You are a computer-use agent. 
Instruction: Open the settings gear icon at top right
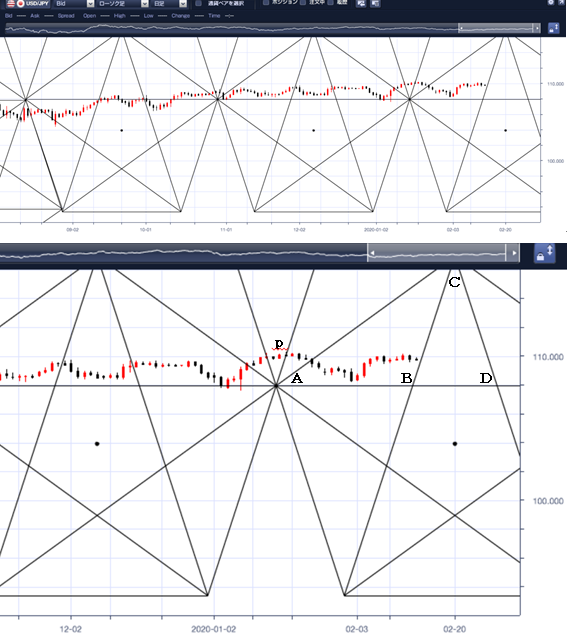point(551,2)
